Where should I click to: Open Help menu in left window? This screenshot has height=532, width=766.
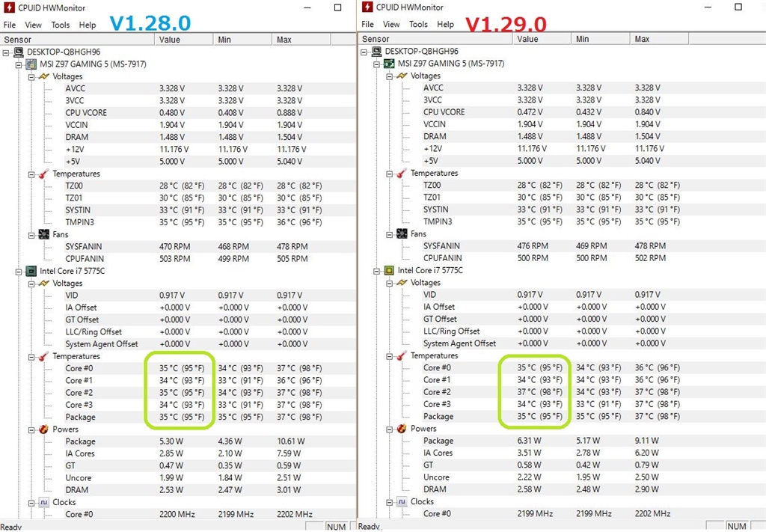pyautogui.click(x=88, y=25)
